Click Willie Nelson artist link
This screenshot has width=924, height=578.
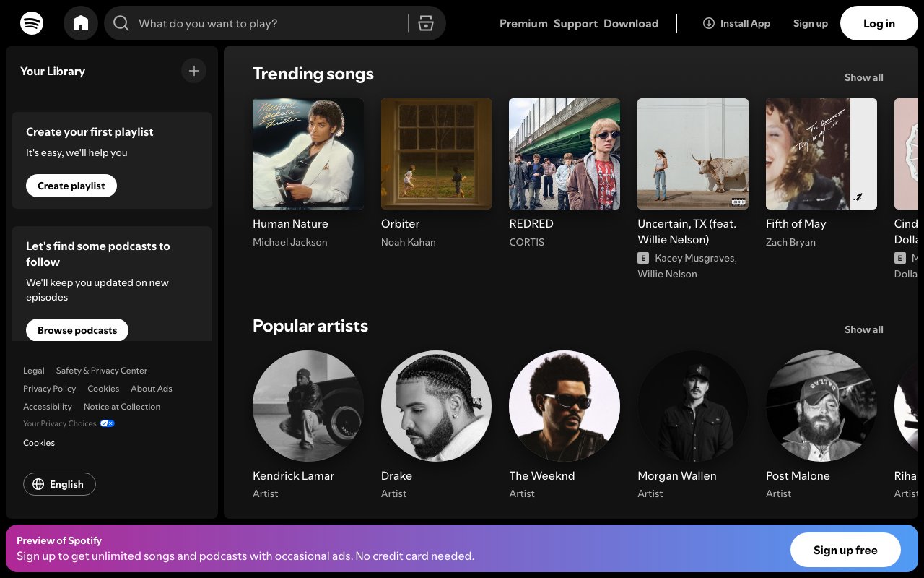pos(667,274)
